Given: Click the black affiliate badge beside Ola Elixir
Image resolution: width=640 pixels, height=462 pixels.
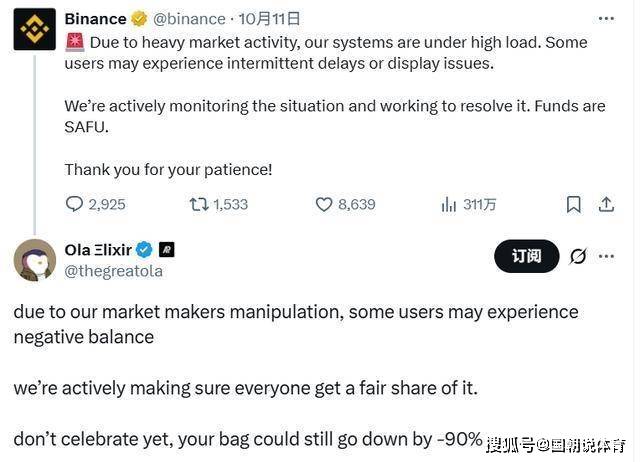Looking at the screenshot, I should coord(167,249).
